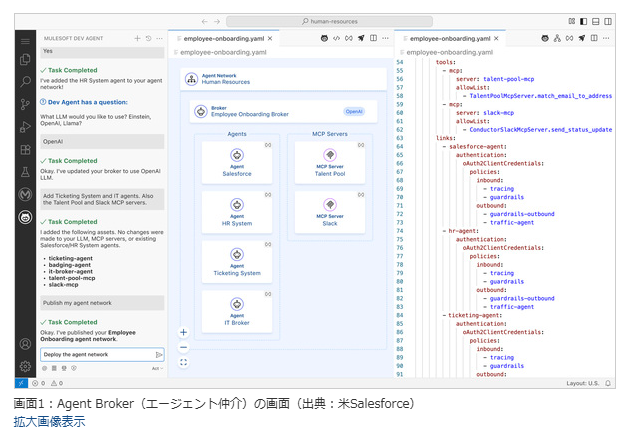Open the Testing flask view

pos(25,172)
